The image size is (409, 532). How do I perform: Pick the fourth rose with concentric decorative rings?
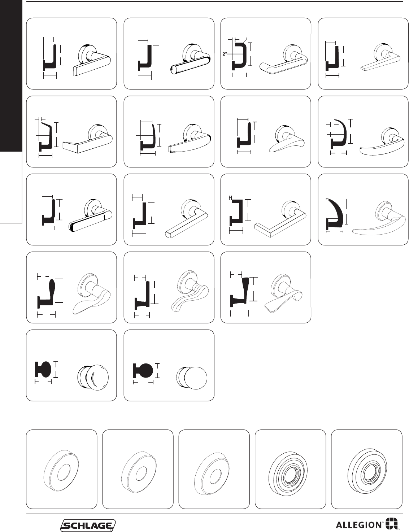[290, 469]
